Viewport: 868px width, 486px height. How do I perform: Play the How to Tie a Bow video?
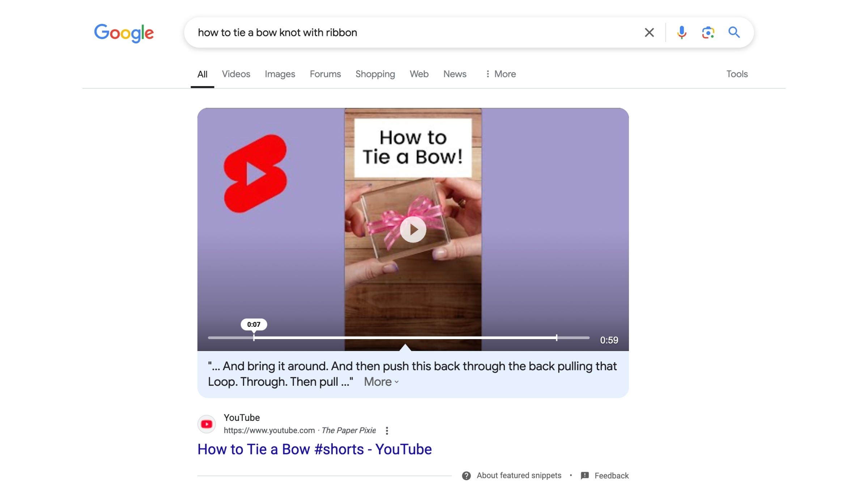413,229
